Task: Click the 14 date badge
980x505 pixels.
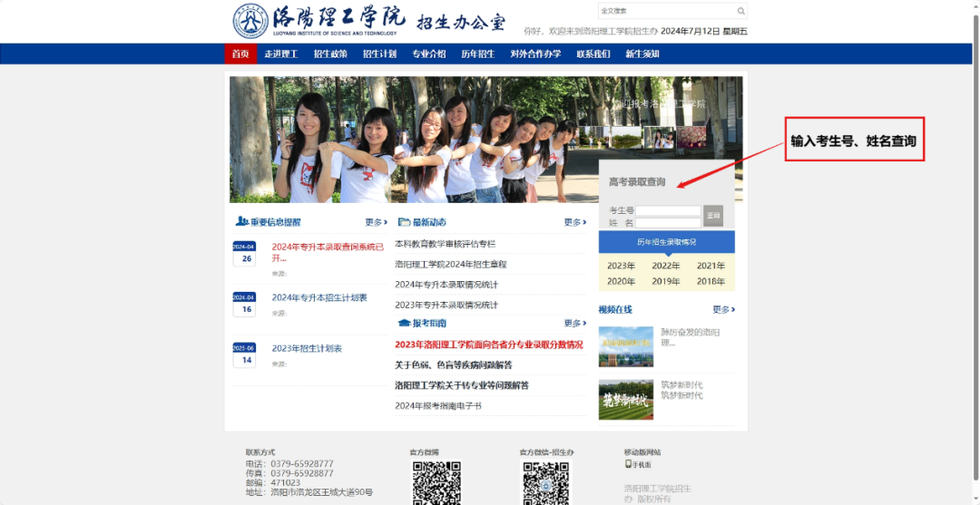Action: [x=244, y=355]
